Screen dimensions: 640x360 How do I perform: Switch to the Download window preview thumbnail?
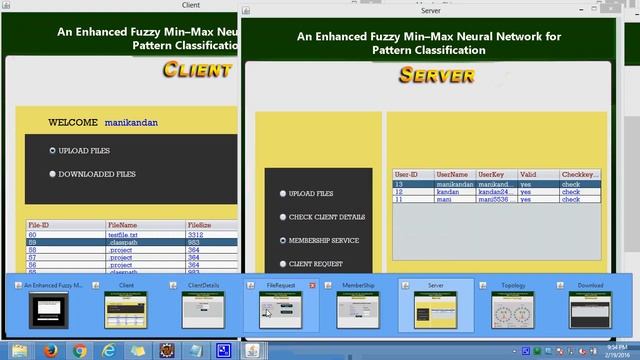pos(590,310)
